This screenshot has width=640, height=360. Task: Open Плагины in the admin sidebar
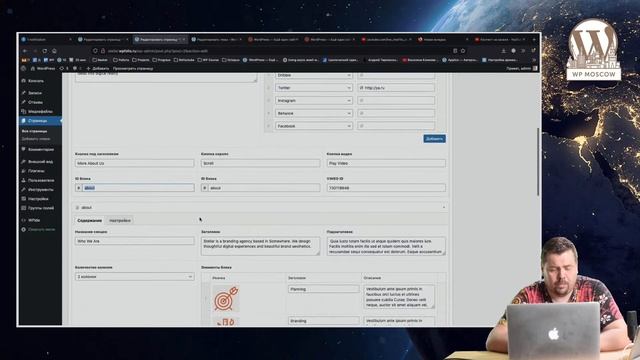coord(36,171)
